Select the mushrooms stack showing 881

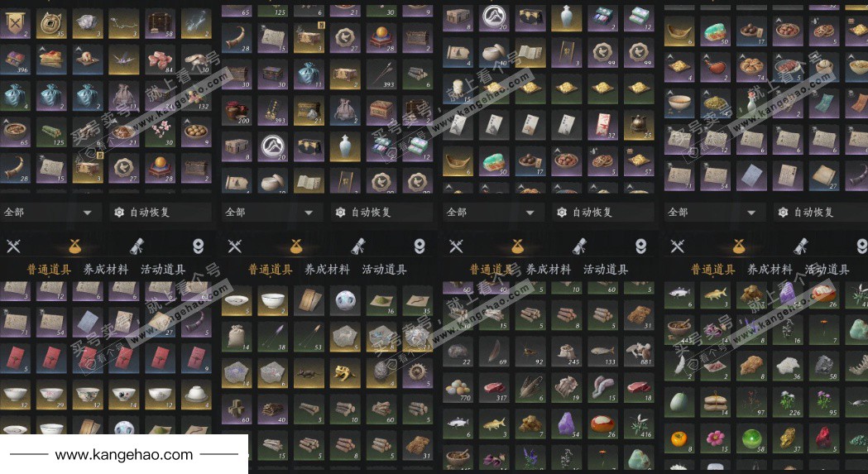pos(638,352)
